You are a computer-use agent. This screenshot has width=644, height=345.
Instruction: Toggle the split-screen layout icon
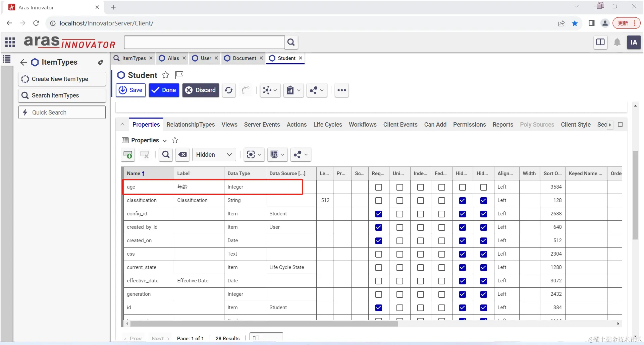pos(600,42)
